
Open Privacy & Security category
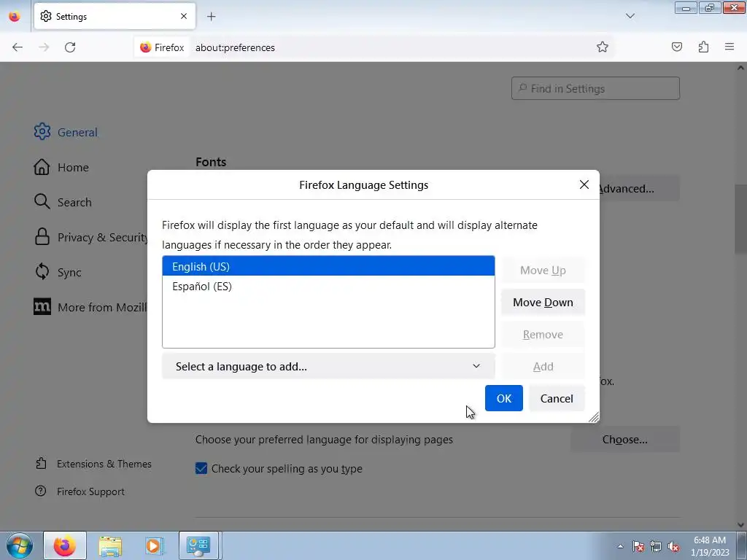point(90,237)
